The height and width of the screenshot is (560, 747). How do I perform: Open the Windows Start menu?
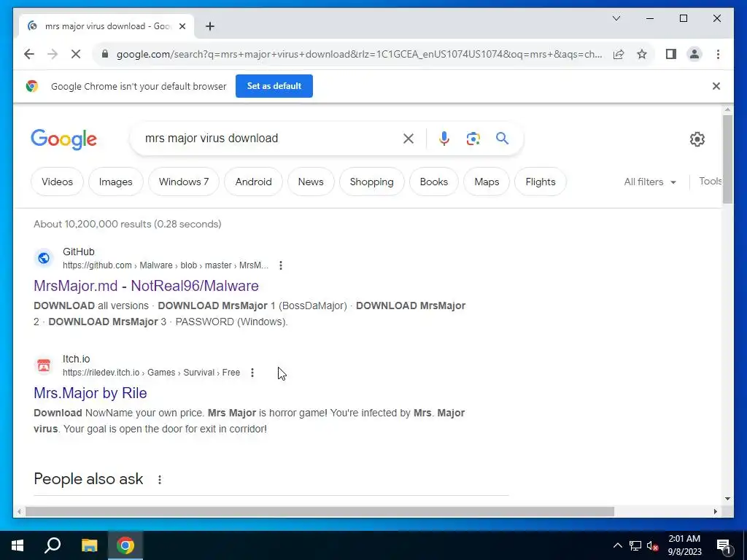18,545
